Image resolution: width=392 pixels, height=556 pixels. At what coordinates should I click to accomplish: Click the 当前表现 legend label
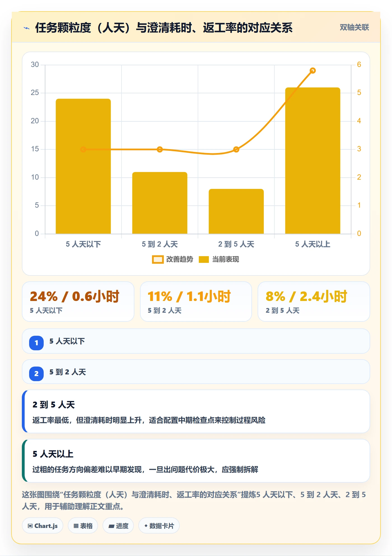pyautogui.click(x=225, y=260)
